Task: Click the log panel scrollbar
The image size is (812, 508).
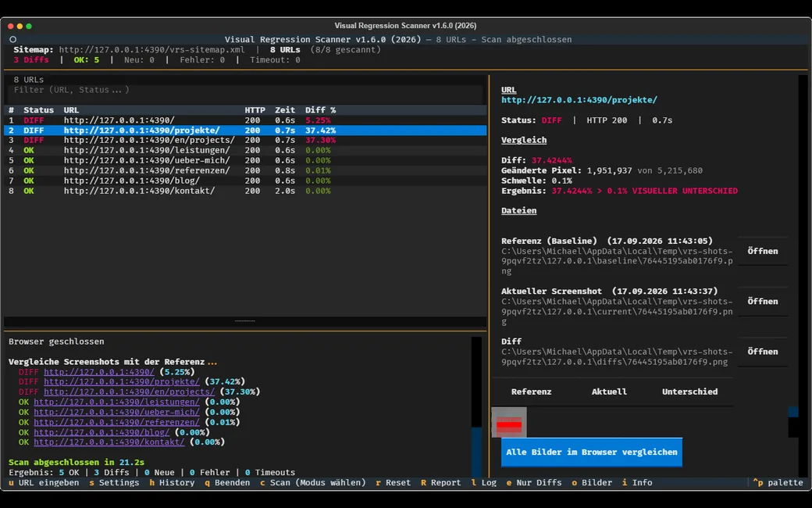Action: pyautogui.click(x=476, y=407)
